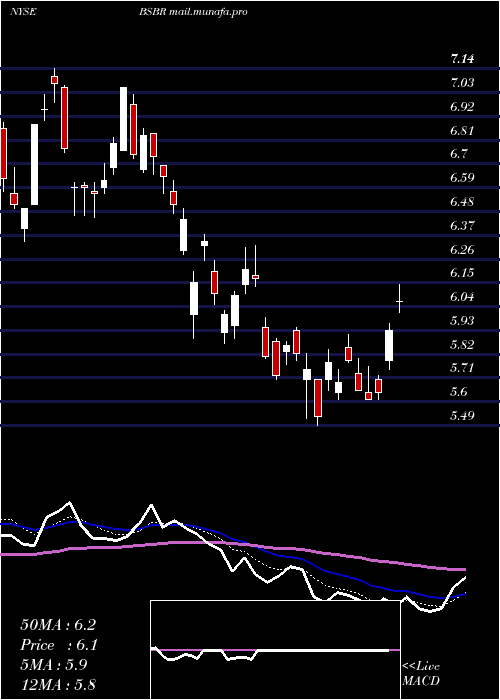Click the 6.59 price axis label
The height and width of the screenshot is (700, 500).
[x=462, y=178]
